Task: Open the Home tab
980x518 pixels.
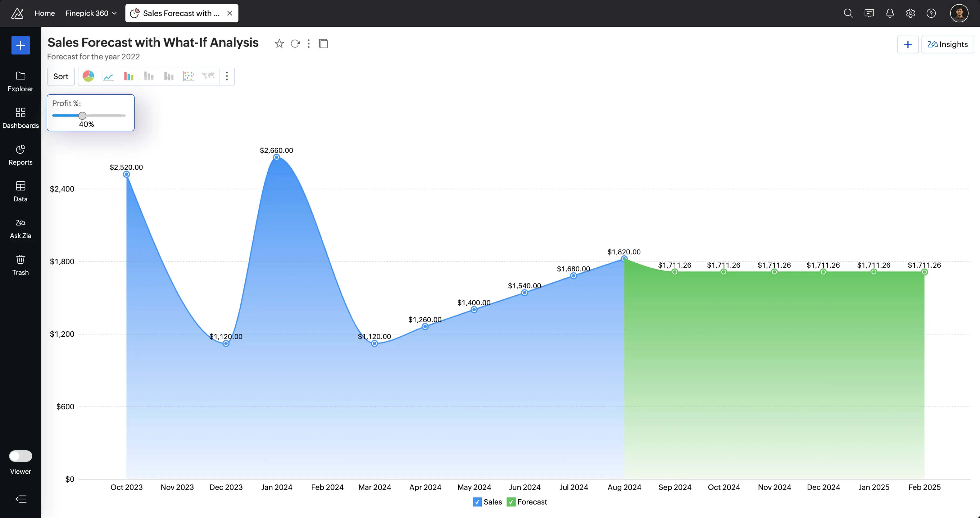Action: [x=45, y=13]
